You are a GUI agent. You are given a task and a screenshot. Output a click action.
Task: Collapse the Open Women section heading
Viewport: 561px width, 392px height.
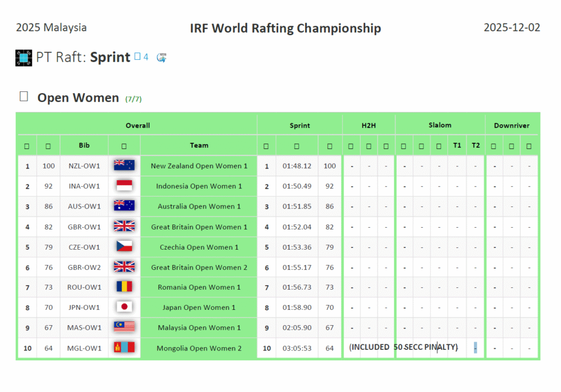pyautogui.click(x=24, y=97)
